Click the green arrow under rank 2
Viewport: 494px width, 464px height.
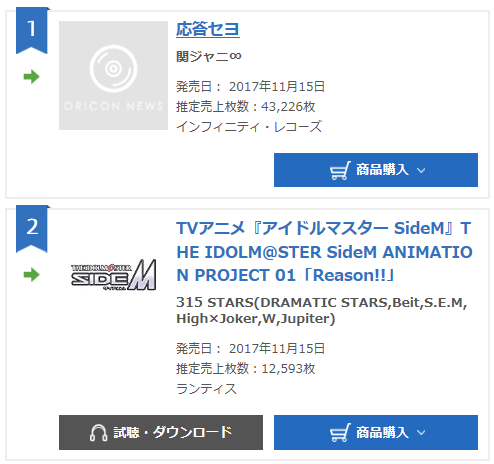tap(32, 275)
